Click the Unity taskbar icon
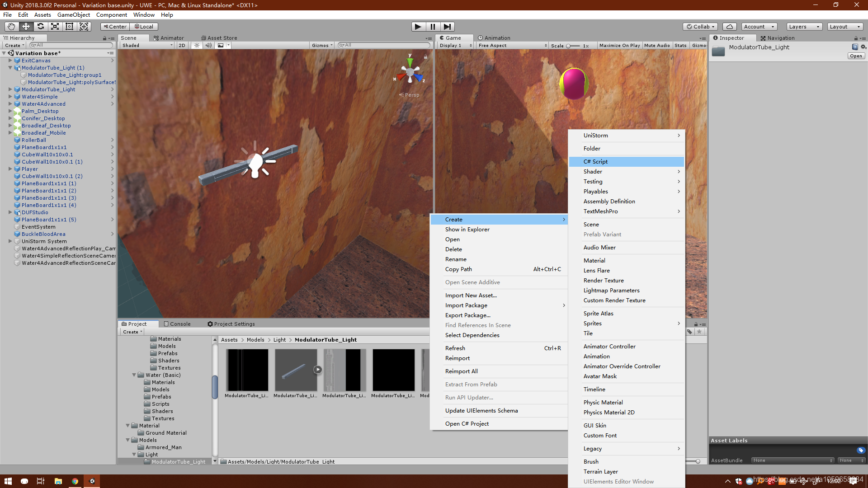868x488 pixels. tap(92, 481)
